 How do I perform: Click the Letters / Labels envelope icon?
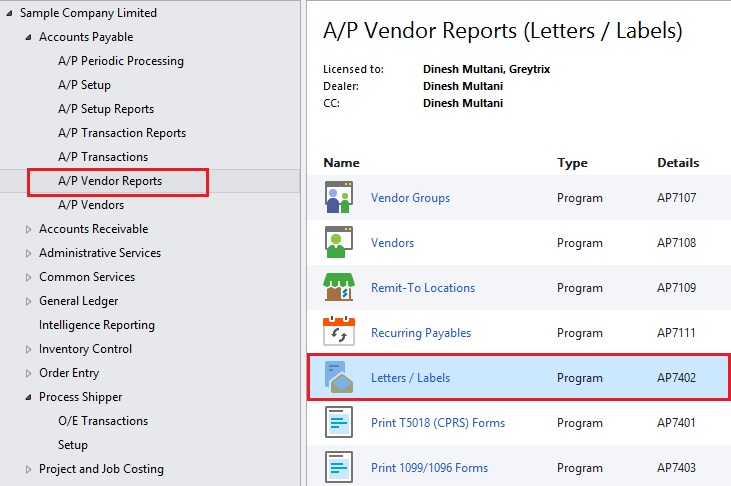tap(339, 377)
